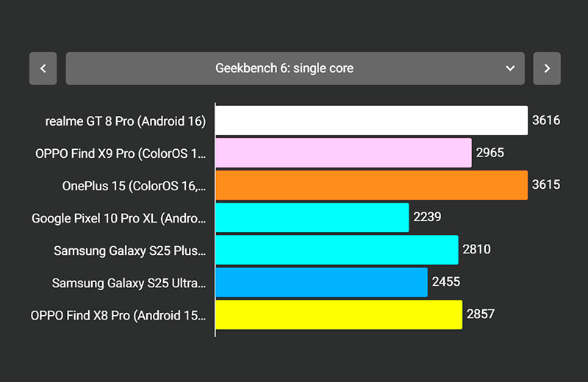
Task: Click the 3616 score value
Action: (x=546, y=120)
